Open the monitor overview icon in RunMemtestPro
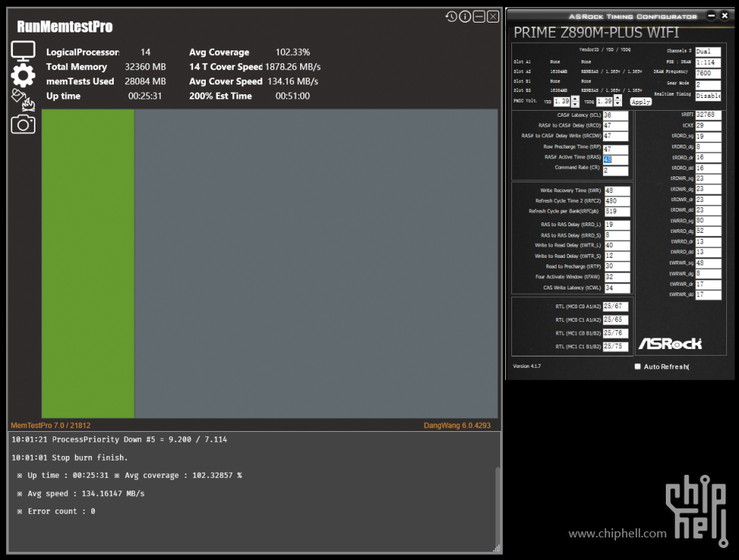The image size is (739, 560). (x=23, y=50)
